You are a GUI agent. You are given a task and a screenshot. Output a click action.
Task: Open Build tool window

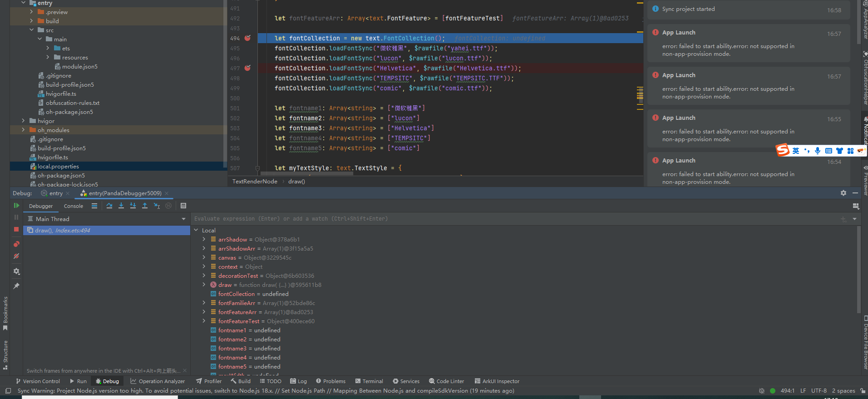point(241,381)
